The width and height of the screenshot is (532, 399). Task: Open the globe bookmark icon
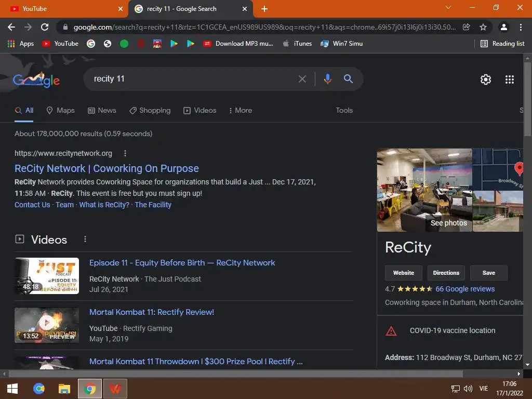pos(108,44)
